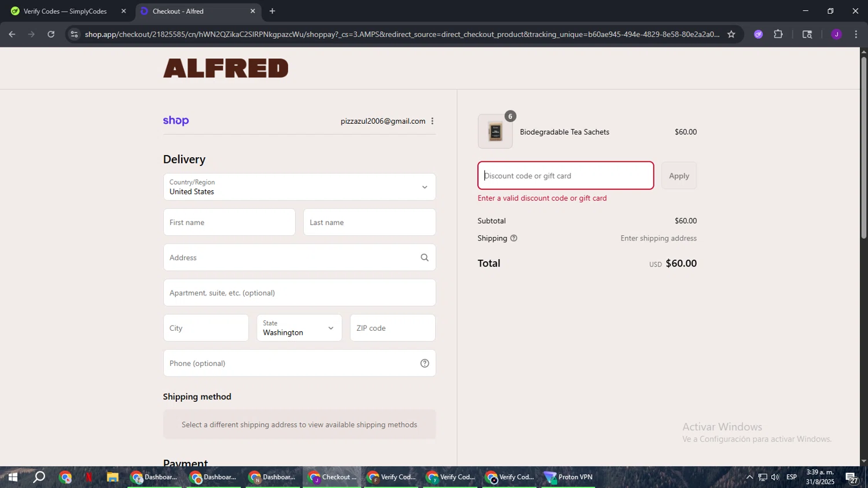Focus the ZIP code field
This screenshot has width=868, height=488.
pyautogui.click(x=392, y=328)
